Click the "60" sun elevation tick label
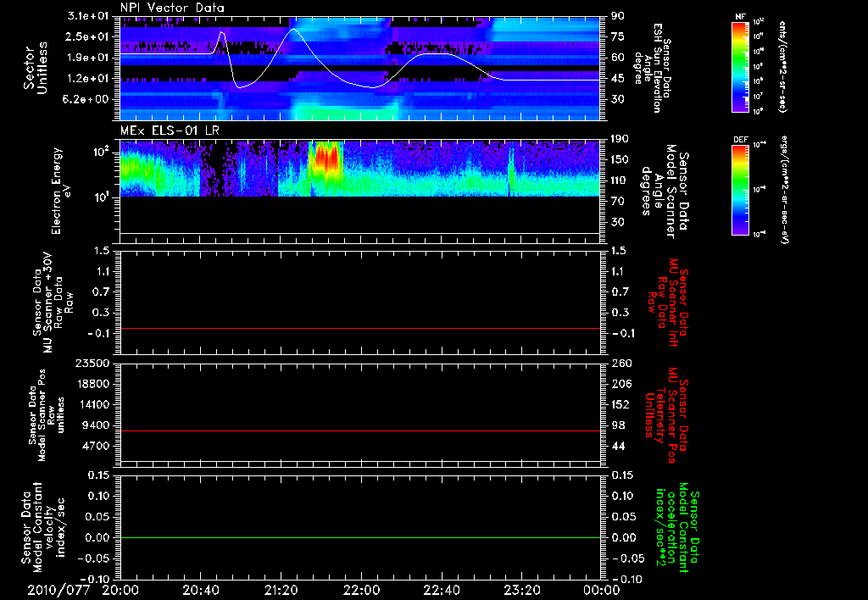Image resolution: width=868 pixels, height=600 pixels. (x=618, y=58)
